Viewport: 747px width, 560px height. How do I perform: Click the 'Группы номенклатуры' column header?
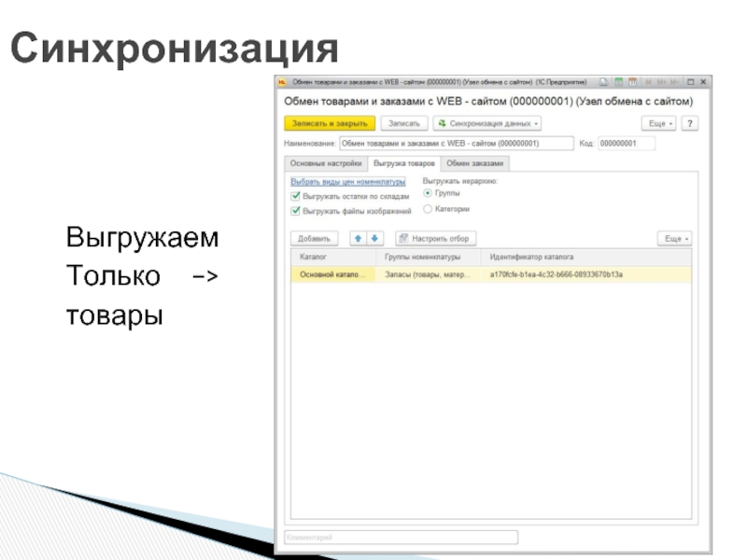point(428,257)
